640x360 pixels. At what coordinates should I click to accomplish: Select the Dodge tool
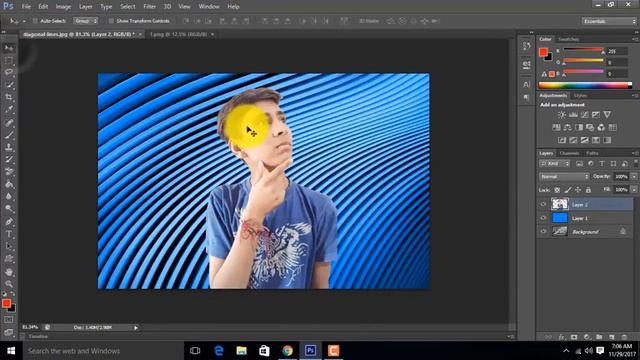[x=9, y=209]
